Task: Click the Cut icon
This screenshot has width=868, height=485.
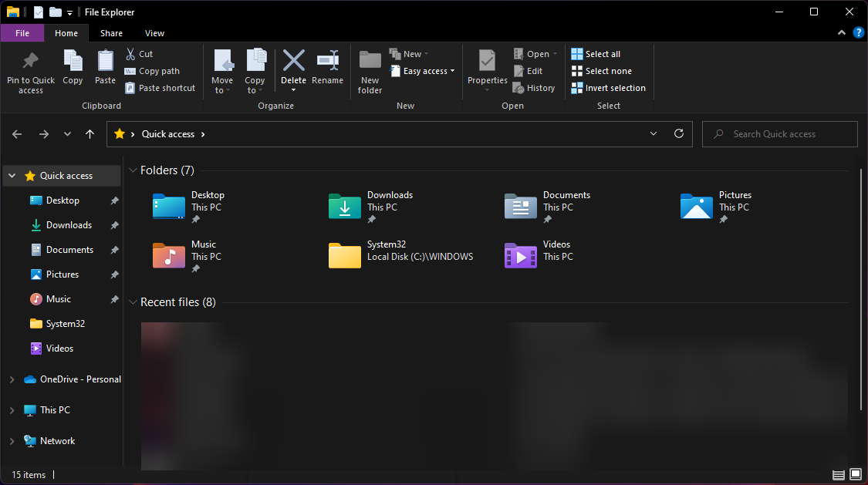Action: click(x=129, y=53)
